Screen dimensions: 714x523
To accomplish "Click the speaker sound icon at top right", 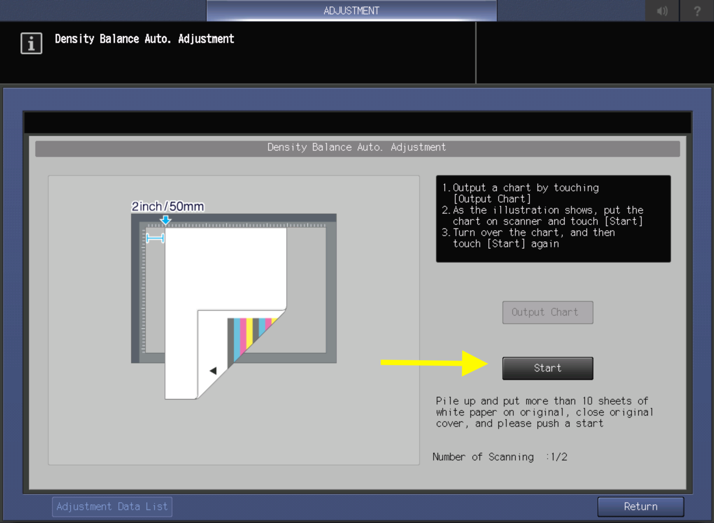I will coord(662,11).
